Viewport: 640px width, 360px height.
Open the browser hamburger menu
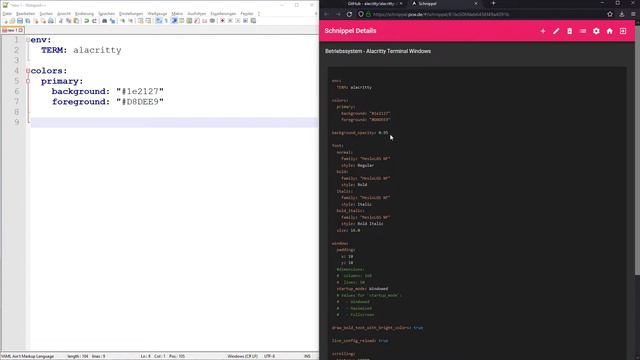[x=633, y=14]
